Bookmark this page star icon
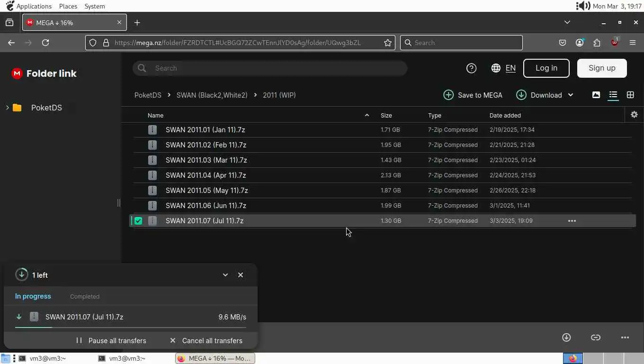This screenshot has height=364, width=644. coord(388,43)
